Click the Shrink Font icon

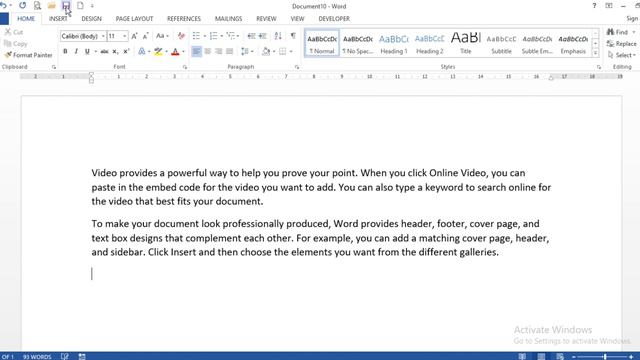coord(145,36)
